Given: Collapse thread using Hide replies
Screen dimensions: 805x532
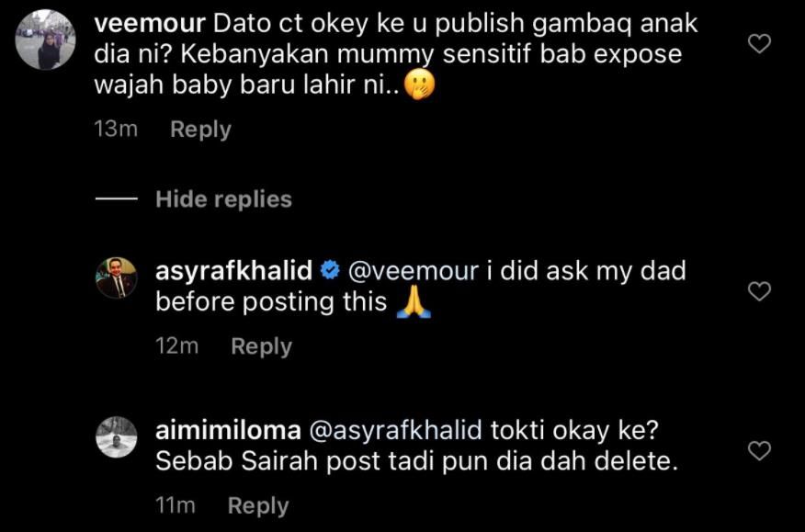Looking at the screenshot, I should pos(224,198).
